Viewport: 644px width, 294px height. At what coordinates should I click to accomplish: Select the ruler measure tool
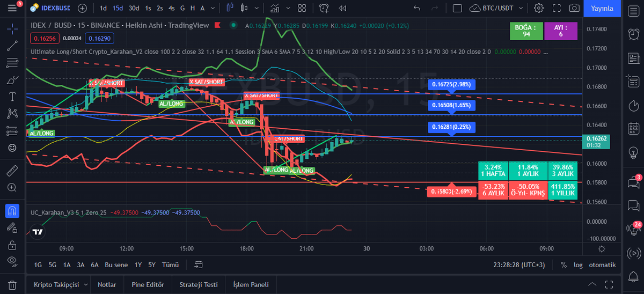tap(12, 171)
